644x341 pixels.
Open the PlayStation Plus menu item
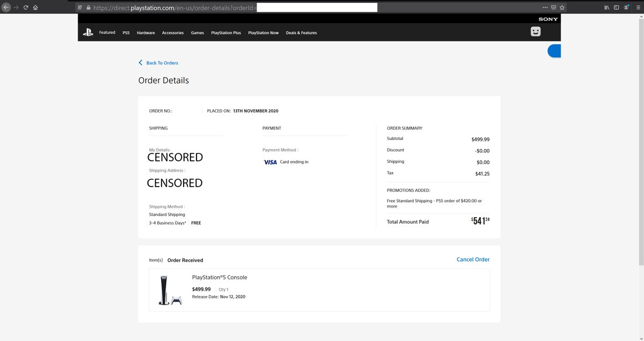pos(226,33)
